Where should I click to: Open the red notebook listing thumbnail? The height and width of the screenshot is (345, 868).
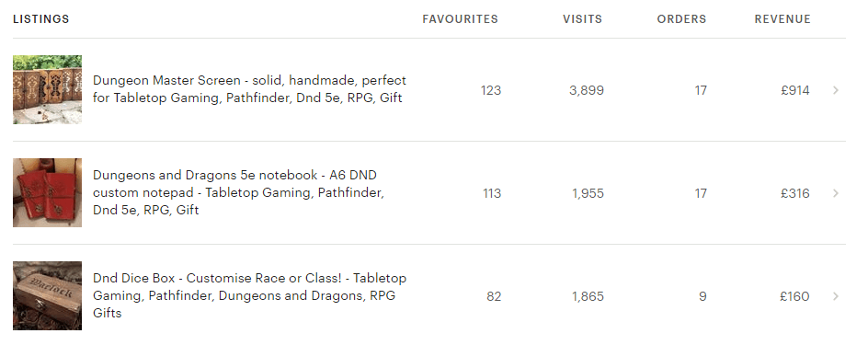47,192
